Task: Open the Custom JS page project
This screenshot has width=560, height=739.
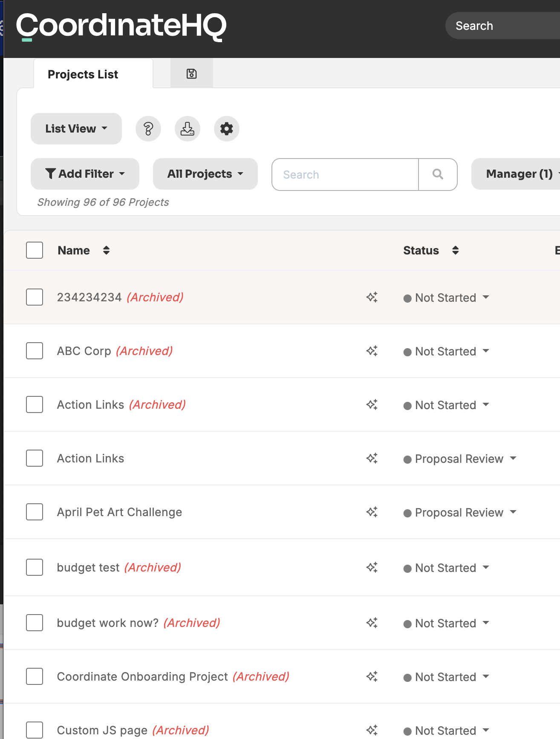Action: point(102,730)
